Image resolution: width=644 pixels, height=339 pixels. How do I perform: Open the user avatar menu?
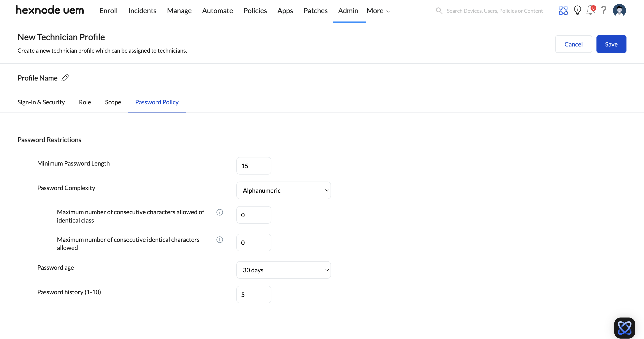click(x=619, y=10)
